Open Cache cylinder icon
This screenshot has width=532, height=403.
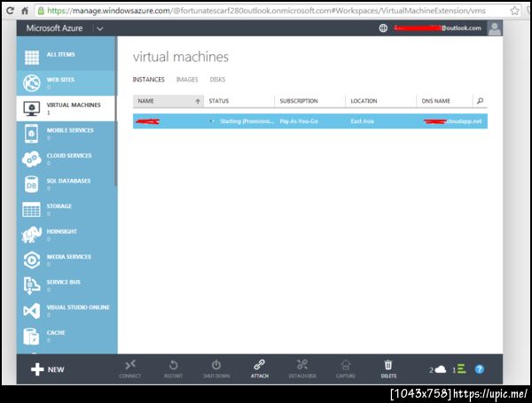[31, 336]
